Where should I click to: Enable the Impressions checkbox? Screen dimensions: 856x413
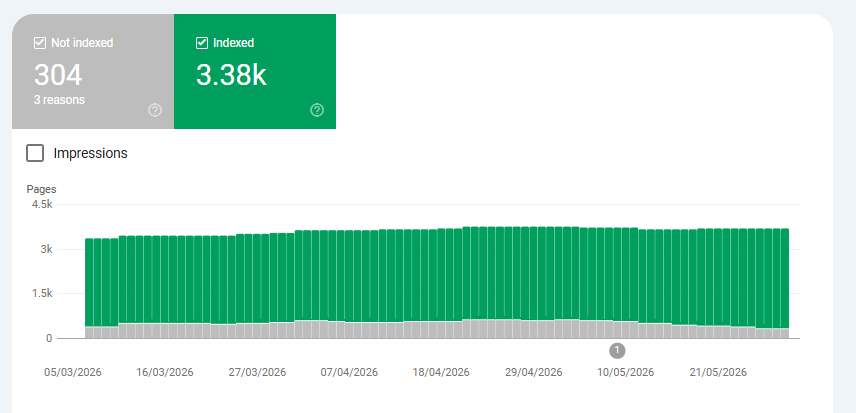click(35, 153)
